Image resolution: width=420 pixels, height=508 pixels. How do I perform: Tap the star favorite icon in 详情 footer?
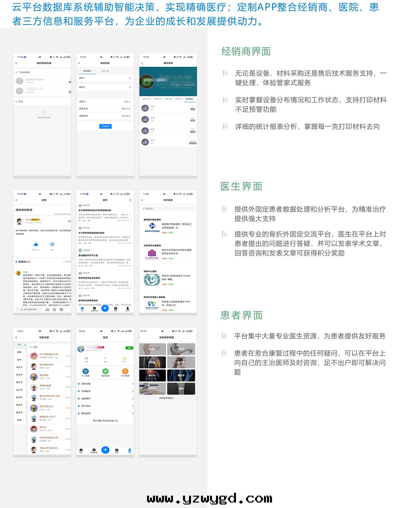click(x=54, y=310)
